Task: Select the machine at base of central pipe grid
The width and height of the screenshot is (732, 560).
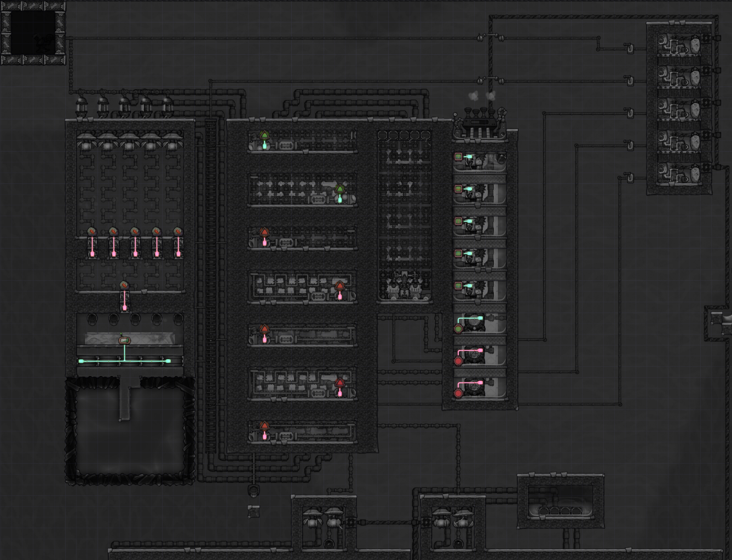Action: [x=404, y=285]
